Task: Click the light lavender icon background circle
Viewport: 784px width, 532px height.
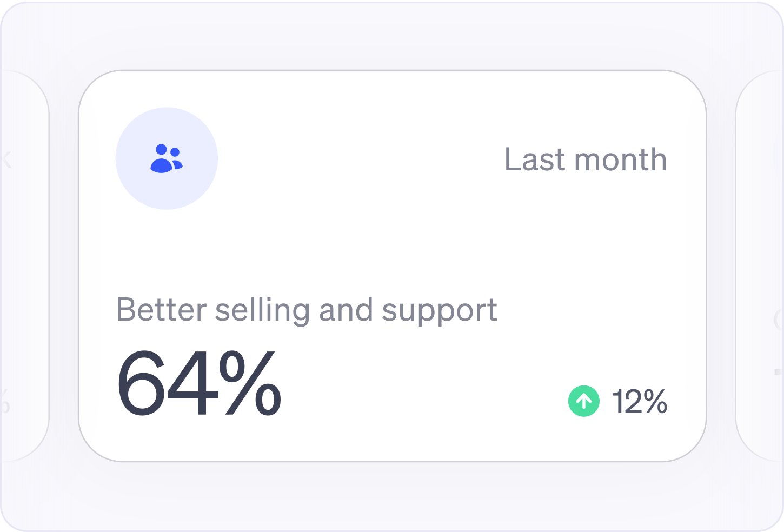Action: (166, 158)
